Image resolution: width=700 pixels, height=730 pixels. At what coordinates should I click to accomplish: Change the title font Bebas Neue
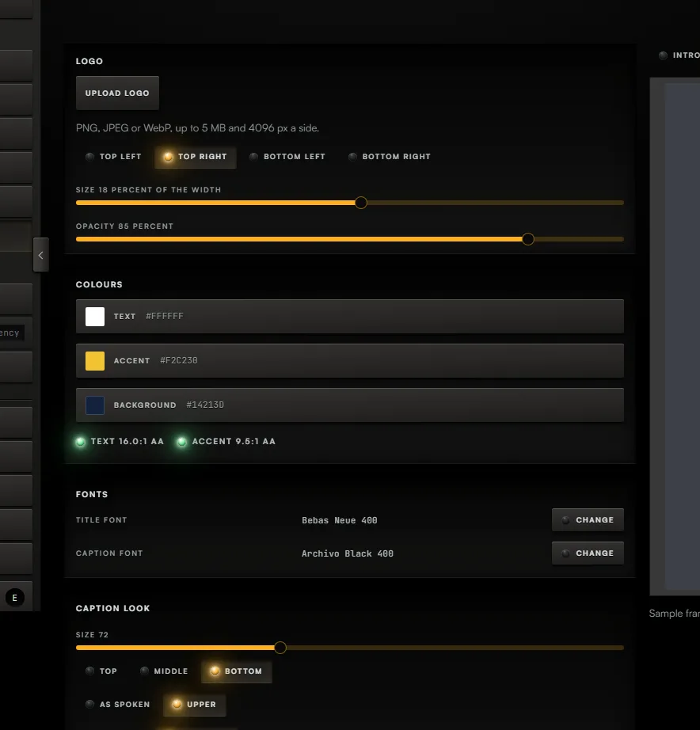point(588,520)
